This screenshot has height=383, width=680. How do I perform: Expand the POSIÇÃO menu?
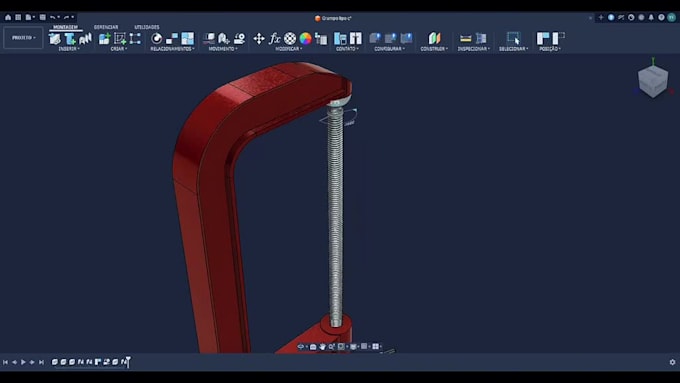coord(550,49)
